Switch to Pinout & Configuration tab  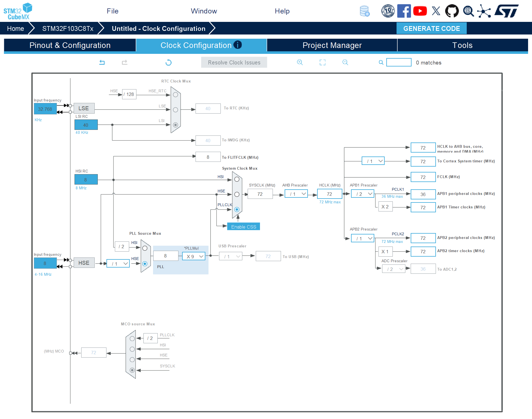tap(70, 45)
